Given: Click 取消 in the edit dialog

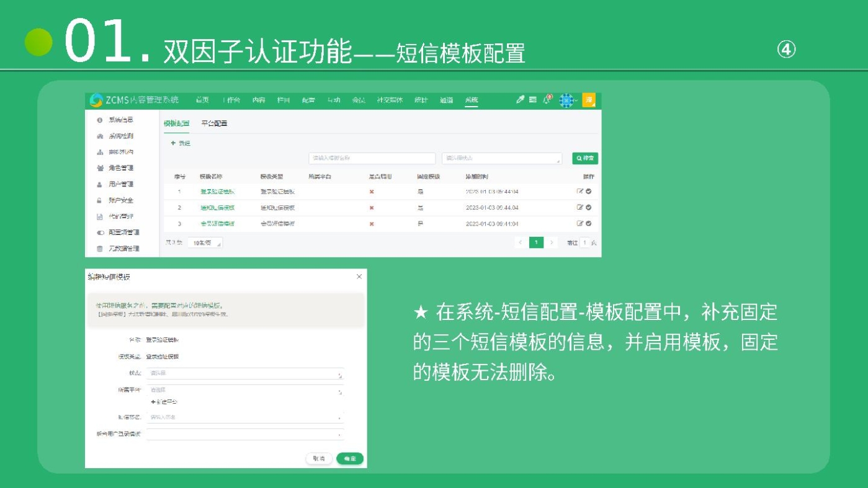Looking at the screenshot, I should (x=319, y=459).
